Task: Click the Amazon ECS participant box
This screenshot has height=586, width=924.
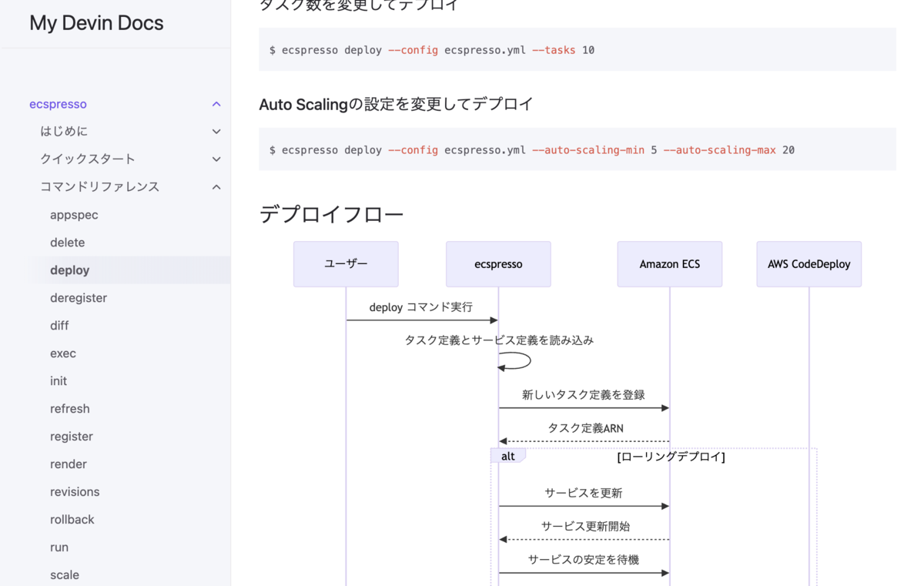Action: [670, 264]
